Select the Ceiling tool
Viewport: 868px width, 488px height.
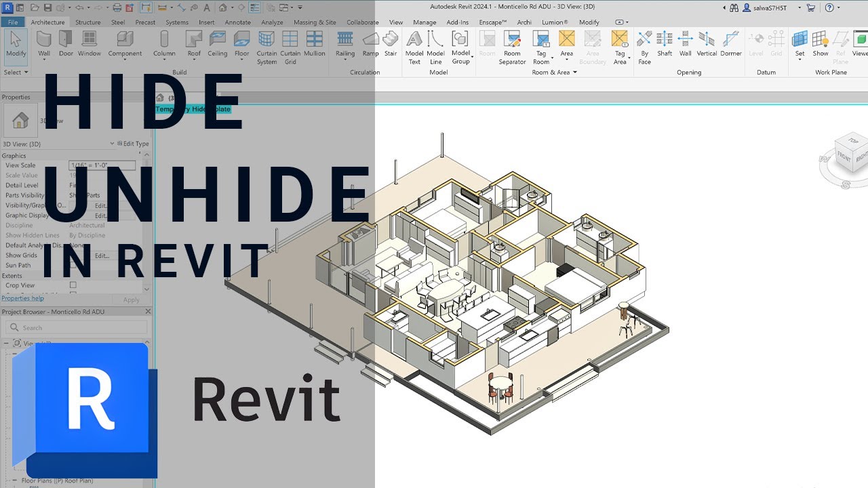pos(218,44)
